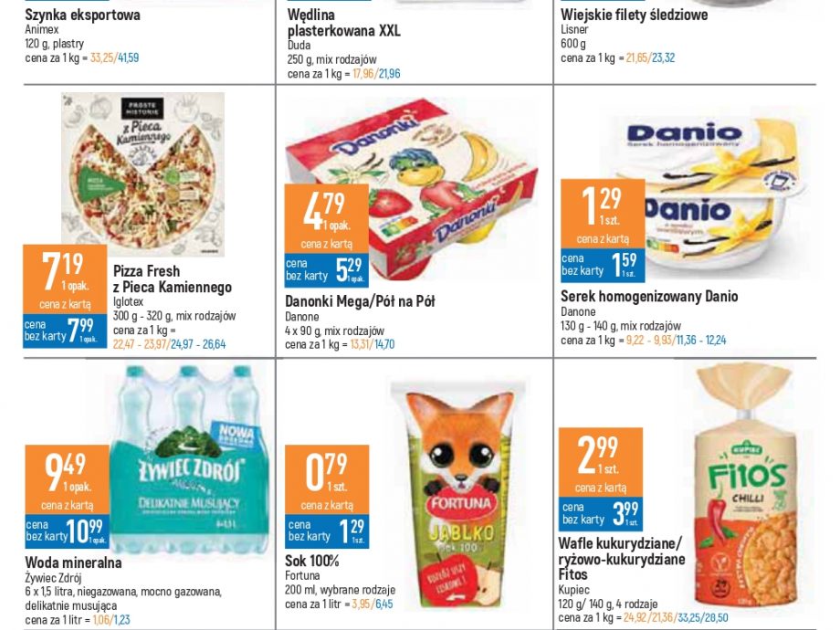Viewport: 840px width, 630px height.
Task: Select the 1,29 Danio card price badge
Action: click(x=603, y=214)
